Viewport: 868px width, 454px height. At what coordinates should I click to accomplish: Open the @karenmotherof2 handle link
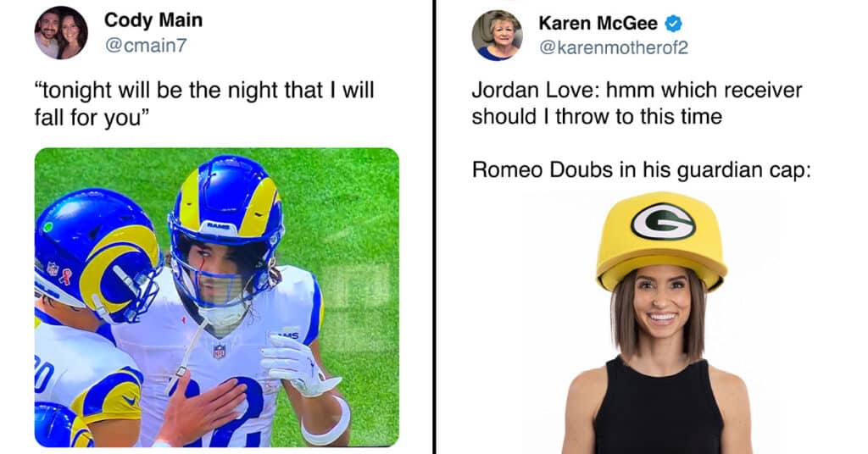(614, 47)
